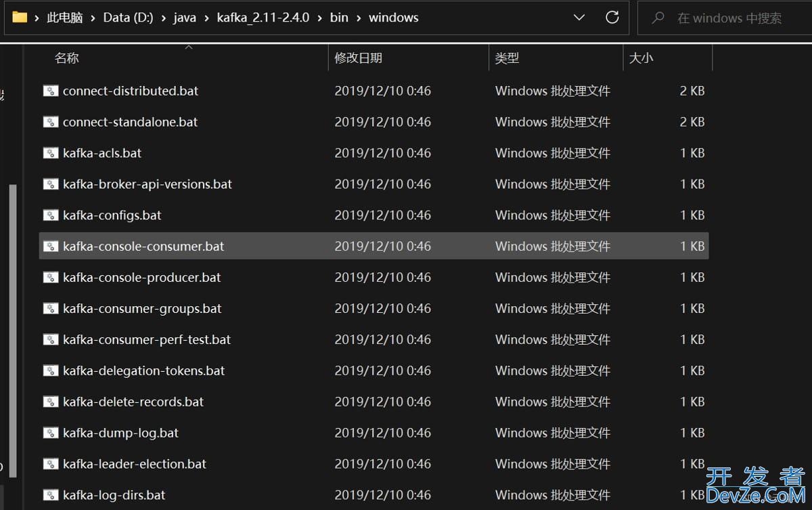
Task: Click the folder icon in address bar
Action: (20, 18)
